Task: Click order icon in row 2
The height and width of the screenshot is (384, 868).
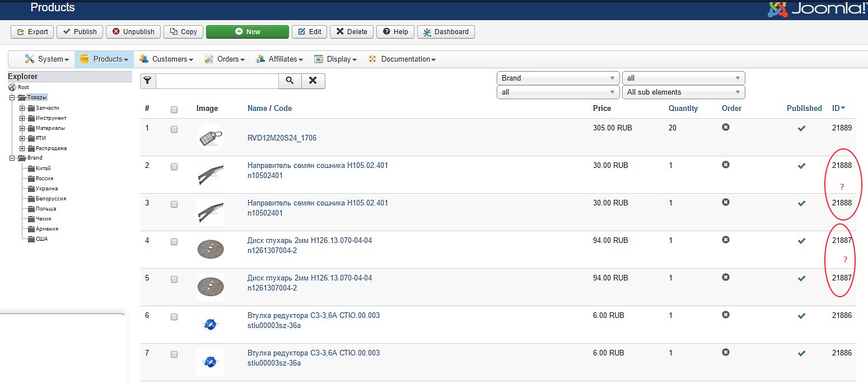Action: point(726,165)
